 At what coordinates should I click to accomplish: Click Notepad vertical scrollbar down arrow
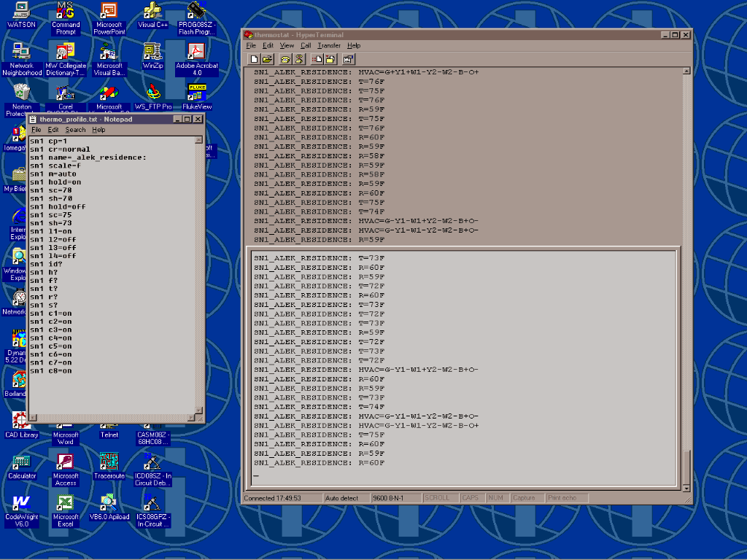pyautogui.click(x=199, y=408)
